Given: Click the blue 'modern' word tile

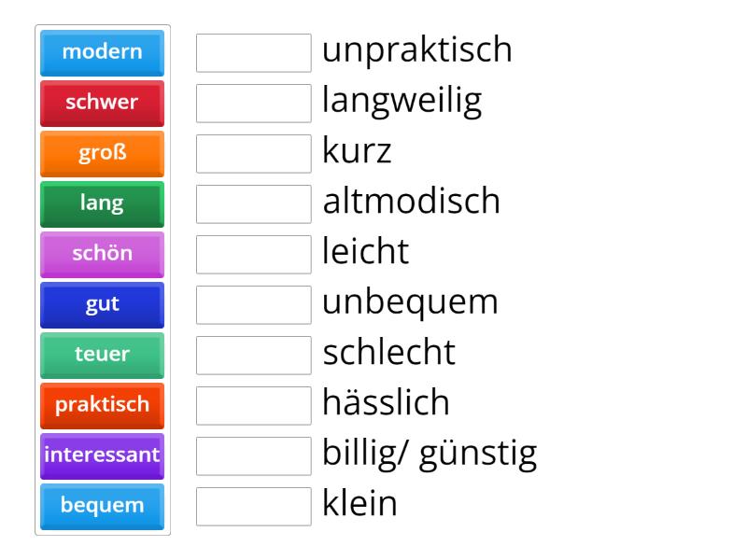Looking at the screenshot, I should (x=103, y=52).
